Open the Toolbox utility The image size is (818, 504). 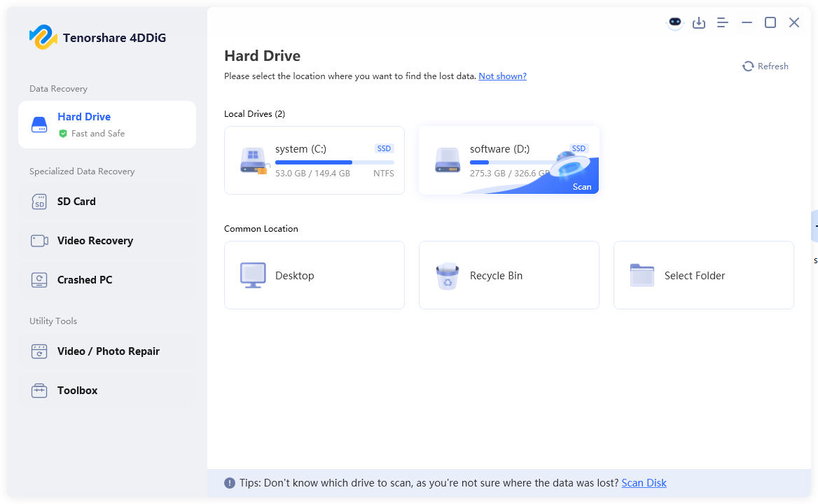(107, 391)
